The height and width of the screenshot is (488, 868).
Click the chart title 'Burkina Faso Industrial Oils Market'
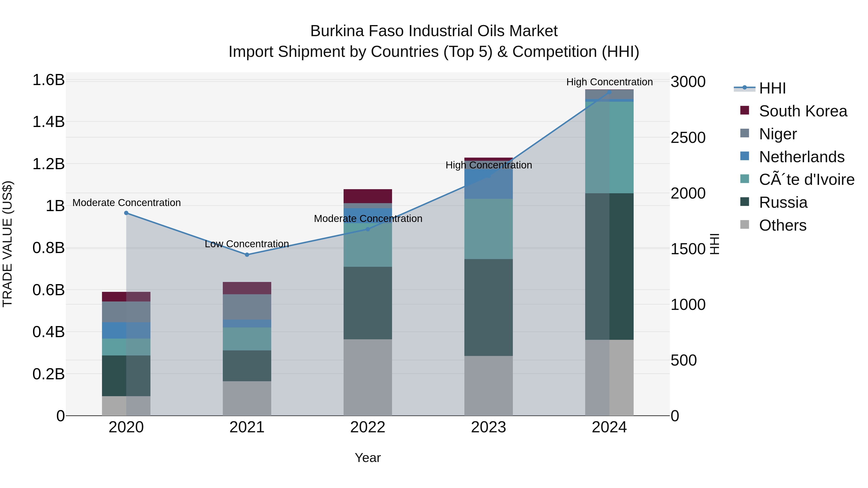pyautogui.click(x=434, y=31)
